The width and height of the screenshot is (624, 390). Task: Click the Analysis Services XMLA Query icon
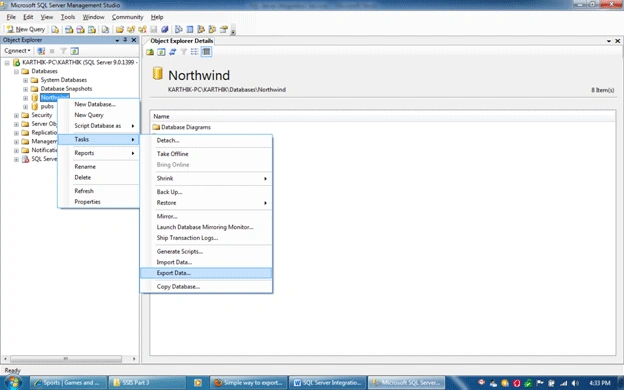(92, 29)
